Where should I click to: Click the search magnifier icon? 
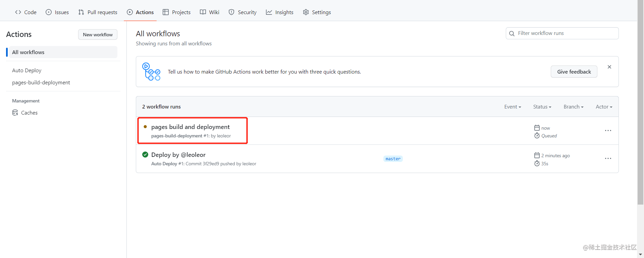pos(512,33)
